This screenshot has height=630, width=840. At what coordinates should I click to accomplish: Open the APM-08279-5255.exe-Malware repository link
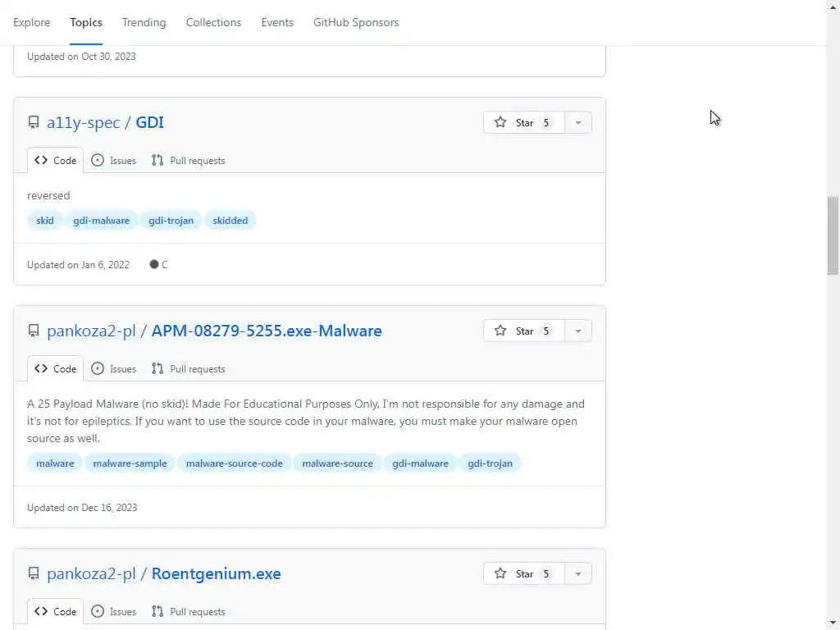[x=267, y=331]
